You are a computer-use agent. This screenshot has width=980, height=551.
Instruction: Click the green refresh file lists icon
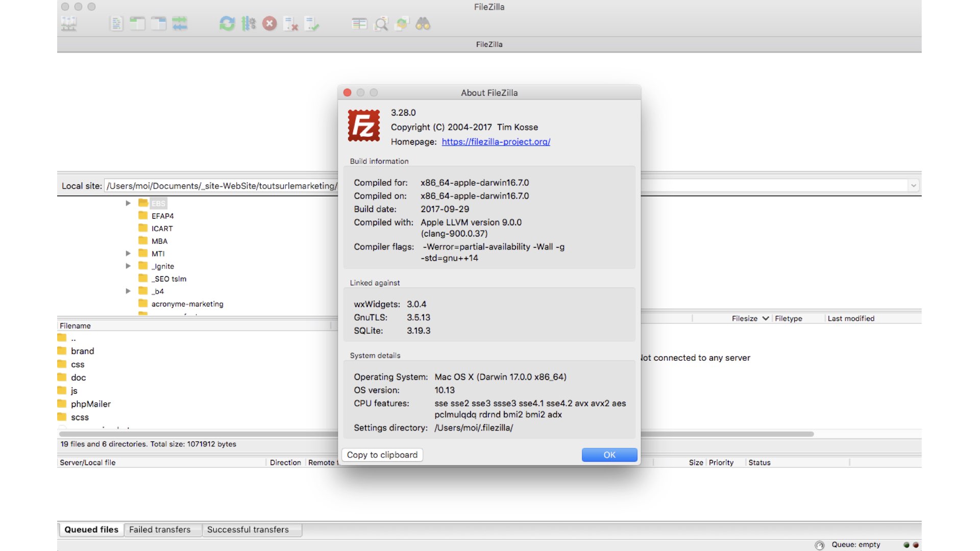point(227,23)
